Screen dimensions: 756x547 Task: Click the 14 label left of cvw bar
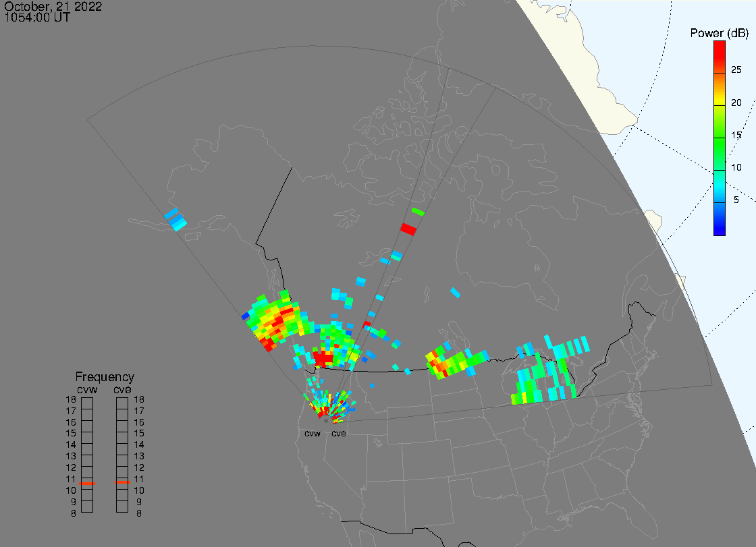[x=71, y=445]
